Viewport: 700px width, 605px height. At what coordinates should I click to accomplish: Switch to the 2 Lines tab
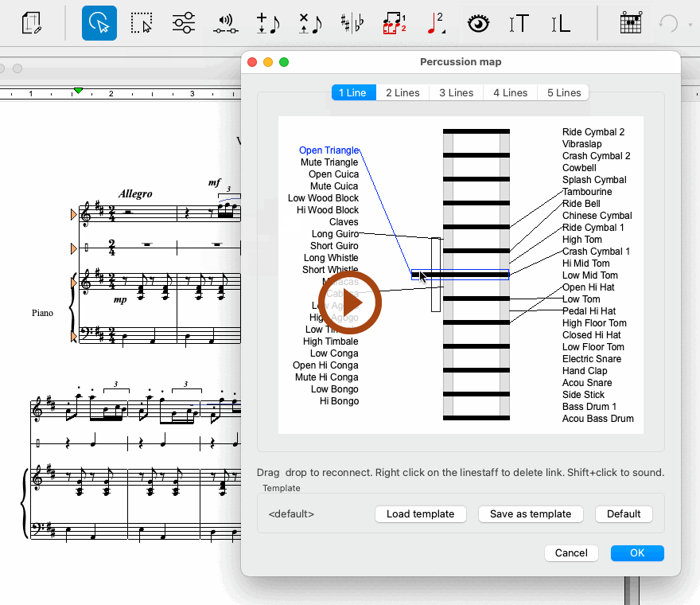(x=402, y=92)
